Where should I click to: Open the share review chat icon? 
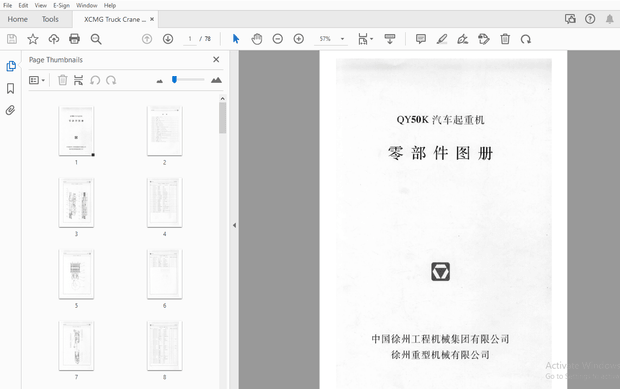pyautogui.click(x=570, y=19)
